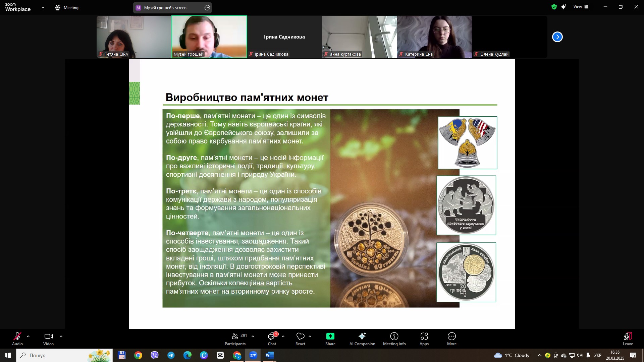
Task: Open AI Companion
Action: pyautogui.click(x=362, y=339)
